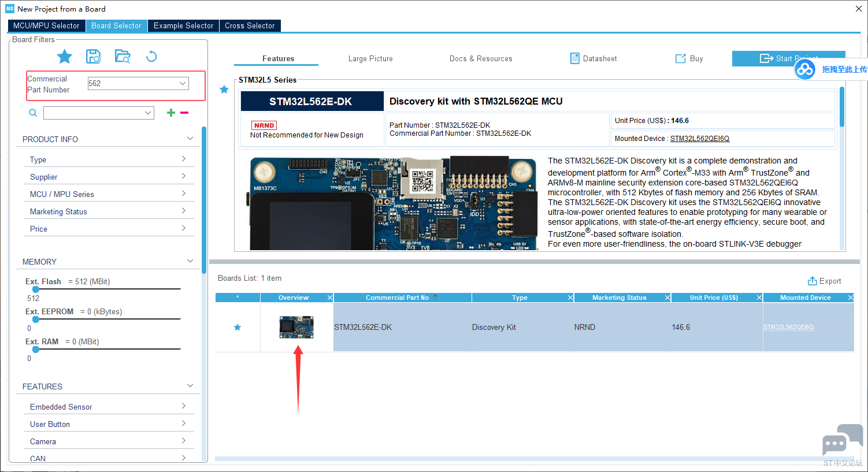
Task: Switch to MCU/MPU Selector tab
Action: click(46, 25)
